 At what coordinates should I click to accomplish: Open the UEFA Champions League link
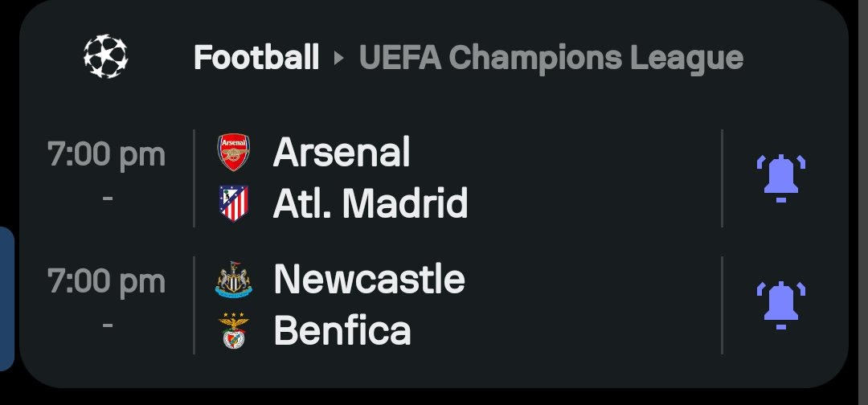tap(551, 58)
